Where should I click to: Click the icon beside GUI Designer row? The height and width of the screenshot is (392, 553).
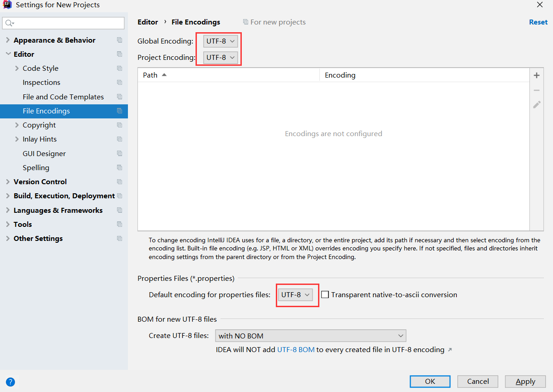pos(119,153)
